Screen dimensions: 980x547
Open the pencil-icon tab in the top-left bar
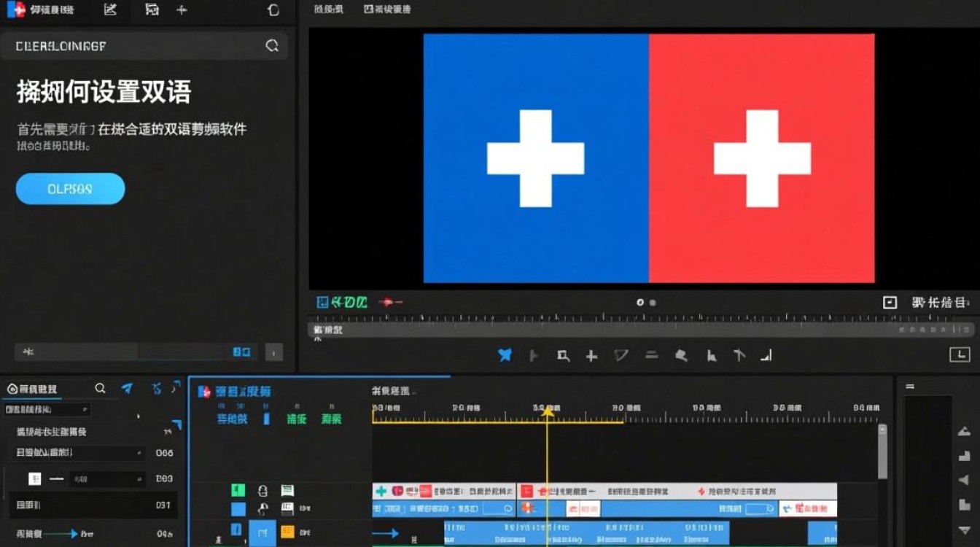[x=110, y=9]
